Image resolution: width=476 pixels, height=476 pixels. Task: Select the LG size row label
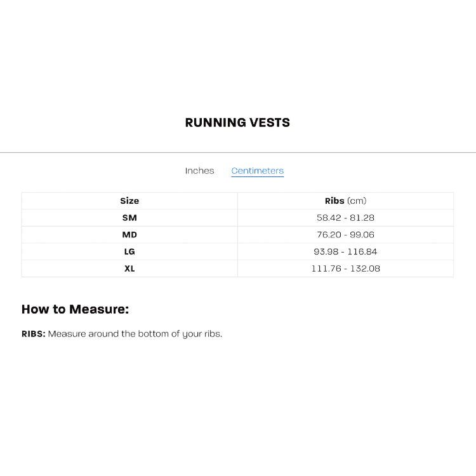129,252
